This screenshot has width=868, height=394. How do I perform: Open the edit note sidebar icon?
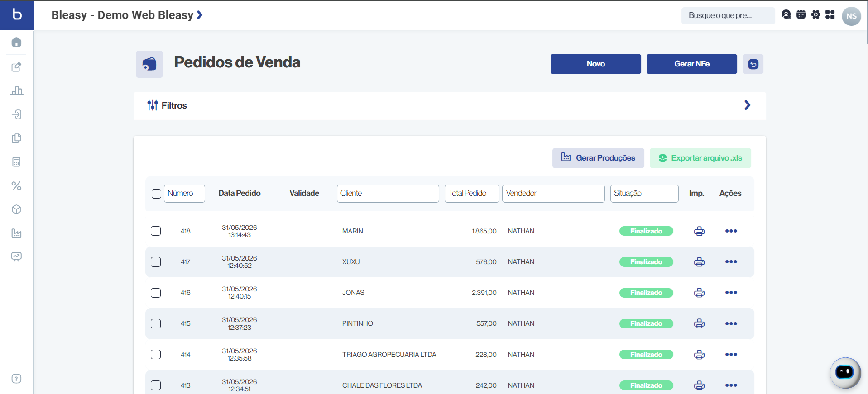pyautogui.click(x=16, y=67)
